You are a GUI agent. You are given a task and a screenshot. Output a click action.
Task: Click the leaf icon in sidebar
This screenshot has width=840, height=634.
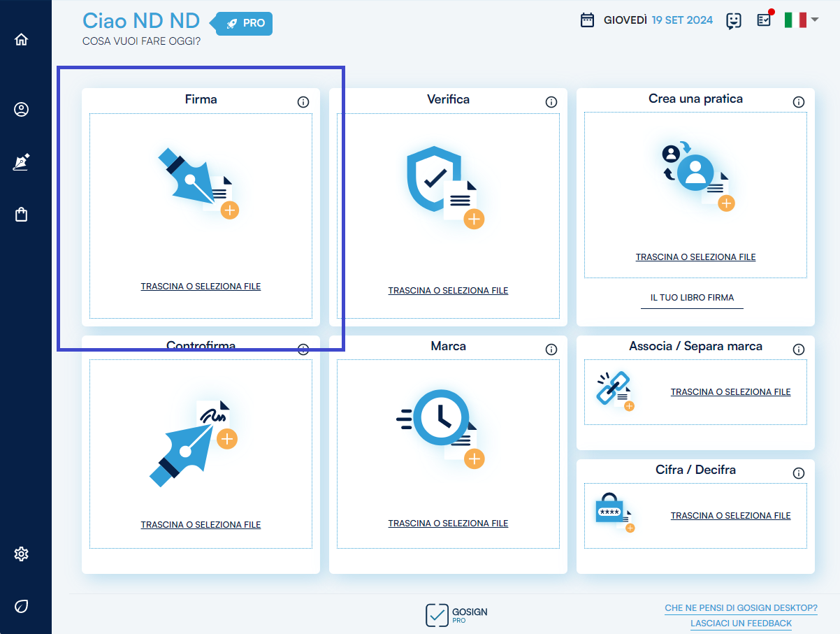coord(21,606)
